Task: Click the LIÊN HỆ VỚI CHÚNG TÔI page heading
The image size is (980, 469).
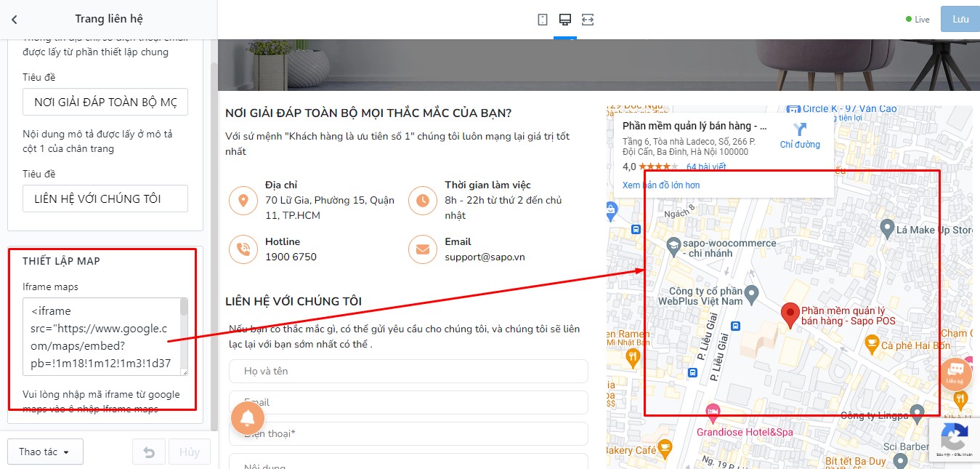Action: click(x=293, y=301)
